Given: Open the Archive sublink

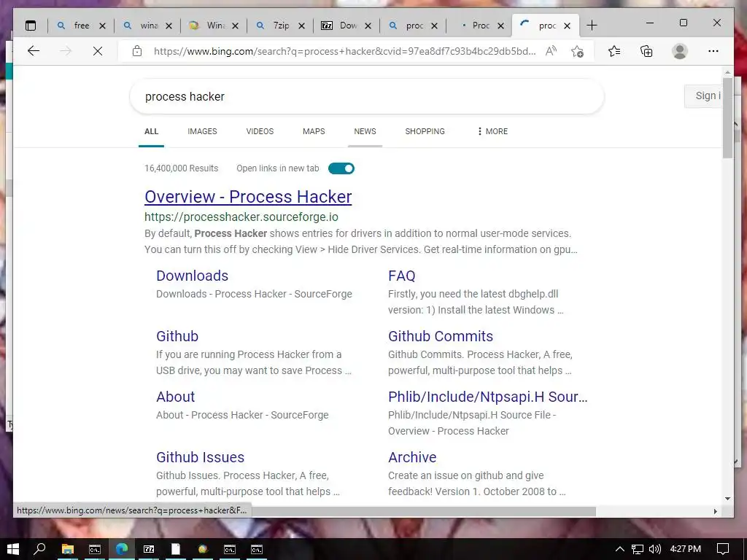Looking at the screenshot, I should 412,457.
